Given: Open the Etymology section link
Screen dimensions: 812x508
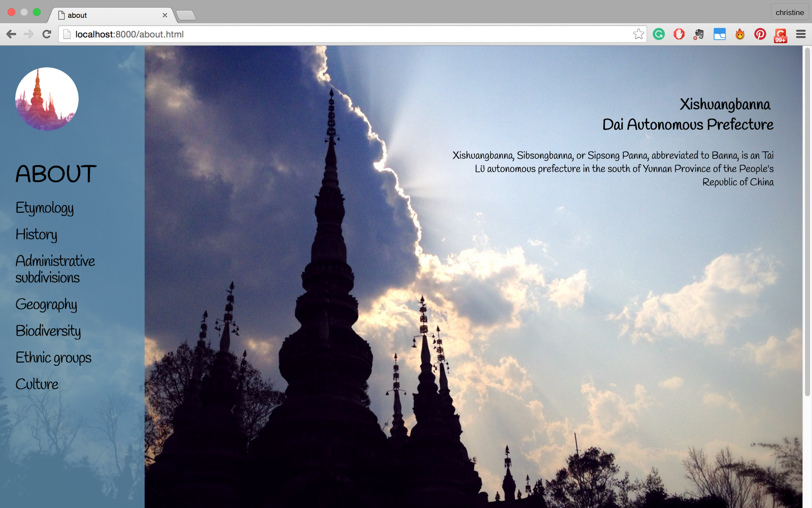Looking at the screenshot, I should [44, 208].
